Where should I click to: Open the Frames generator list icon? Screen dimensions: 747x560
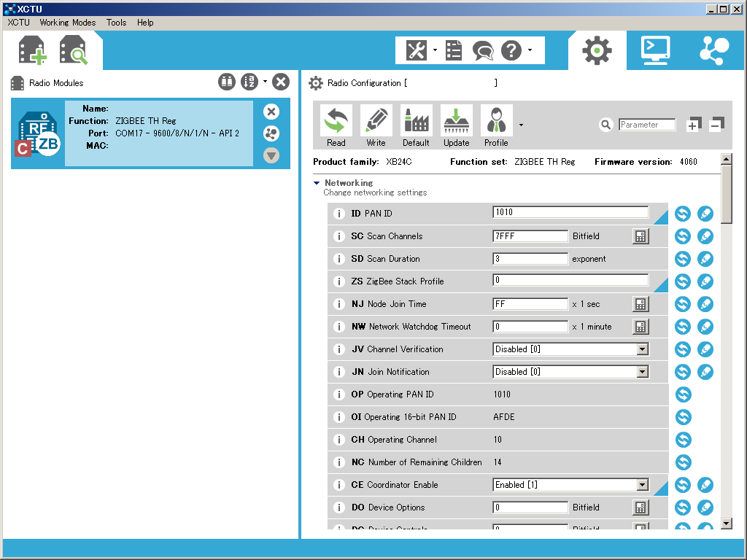coord(454,50)
